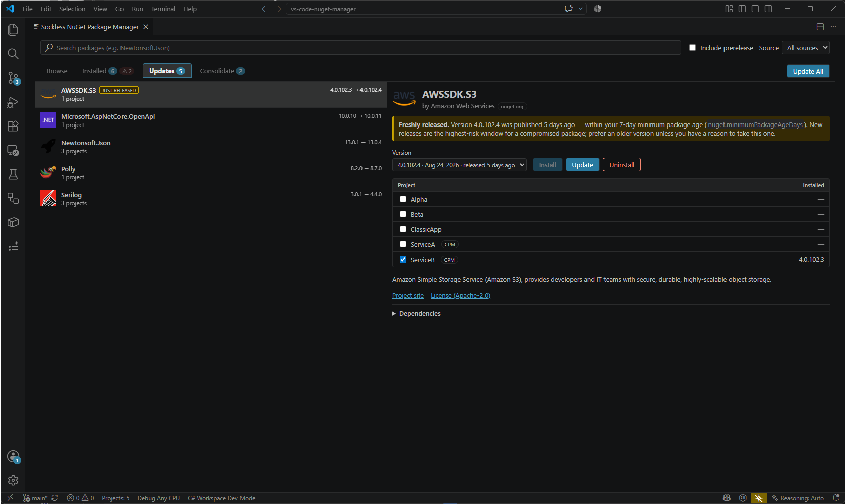Open remote window indicator in status bar

tap(10, 498)
